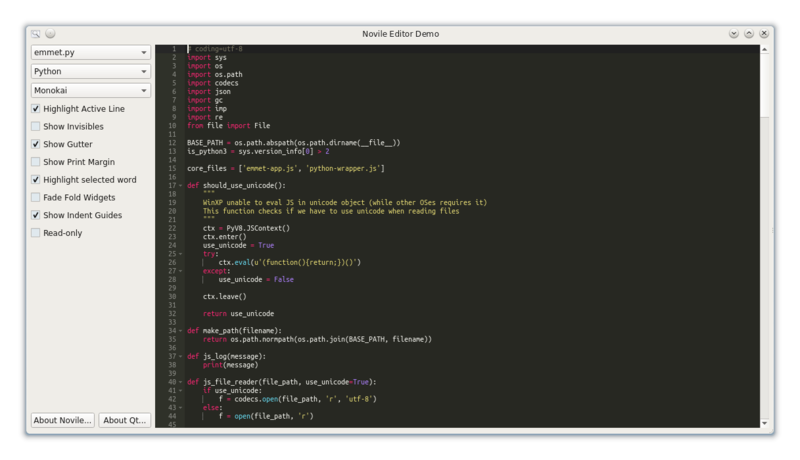Image resolution: width=800 pixels, height=460 pixels.
Task: Collapse fold arrow at line 40
Action: tap(181, 382)
